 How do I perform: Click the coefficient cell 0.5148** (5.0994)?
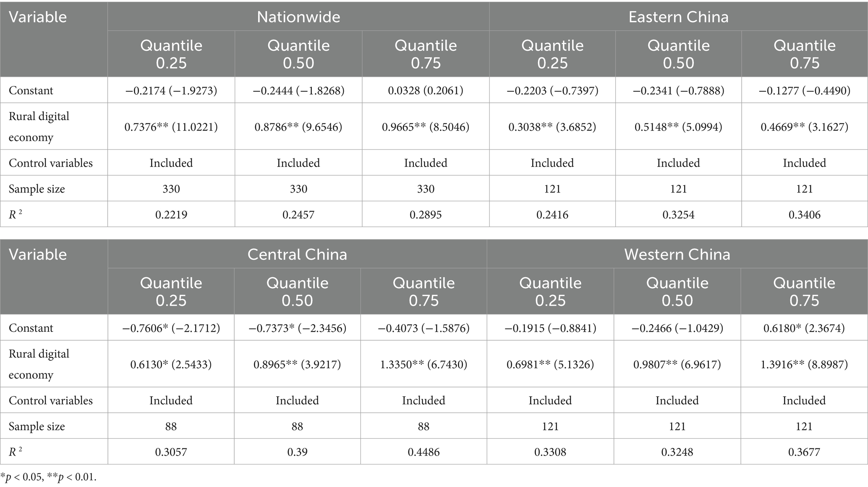point(678,127)
